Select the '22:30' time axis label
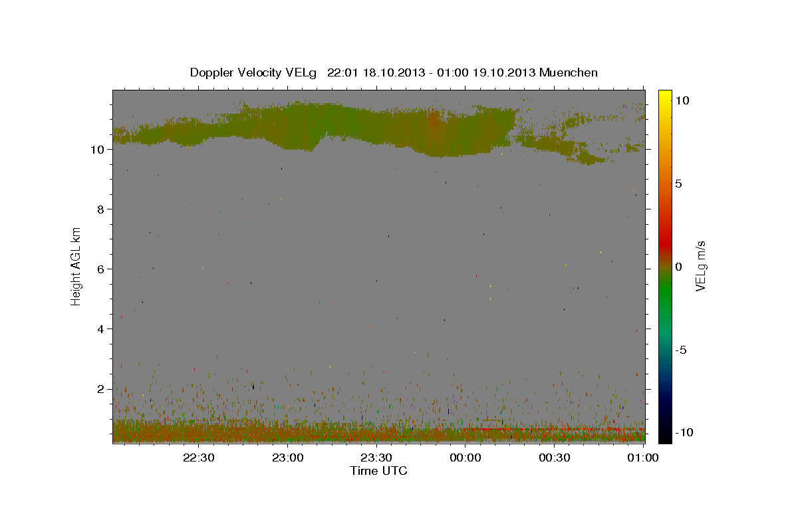This screenshot has width=798, height=532. (x=199, y=458)
